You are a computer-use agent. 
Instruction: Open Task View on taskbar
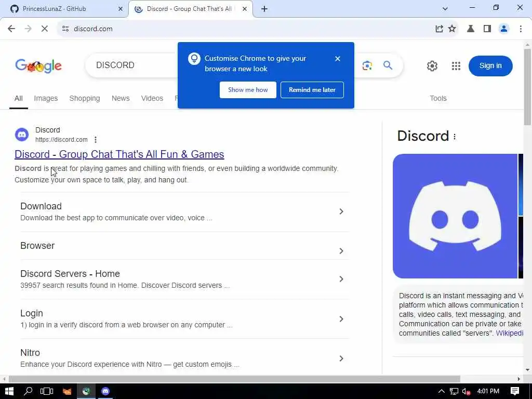[x=47, y=391]
